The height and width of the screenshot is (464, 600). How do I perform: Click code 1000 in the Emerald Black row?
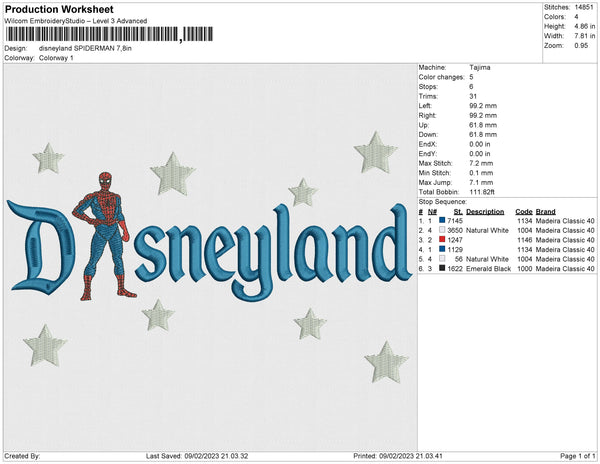[x=525, y=269]
